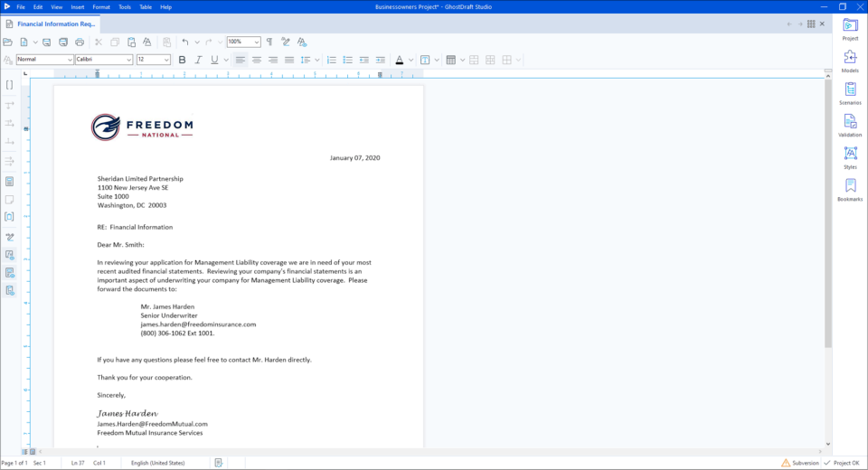This screenshot has height=470, width=868.
Task: Click the tab grid view icon
Action: [x=811, y=23]
